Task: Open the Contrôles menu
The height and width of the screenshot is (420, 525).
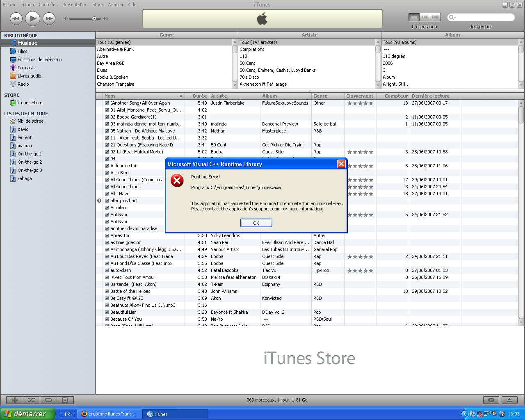Action: [48, 5]
